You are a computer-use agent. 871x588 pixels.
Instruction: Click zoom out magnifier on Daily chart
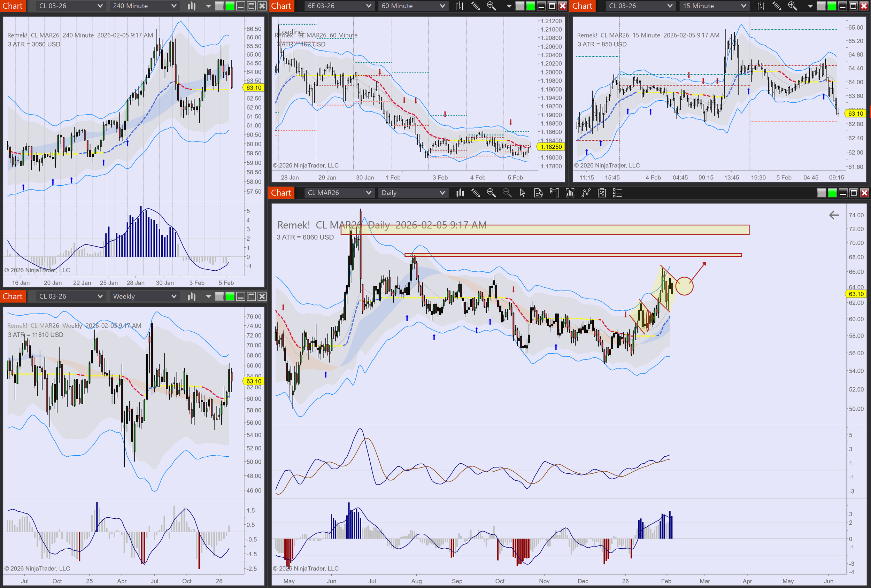click(507, 193)
